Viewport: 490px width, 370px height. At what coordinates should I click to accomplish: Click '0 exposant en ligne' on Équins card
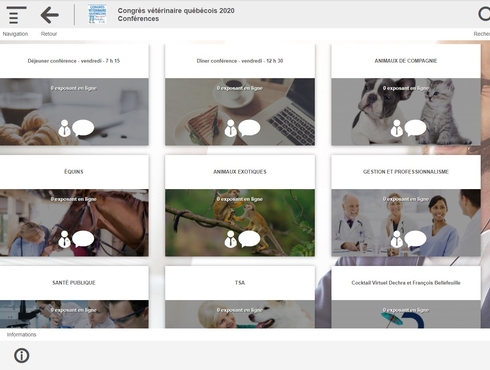[74, 199]
